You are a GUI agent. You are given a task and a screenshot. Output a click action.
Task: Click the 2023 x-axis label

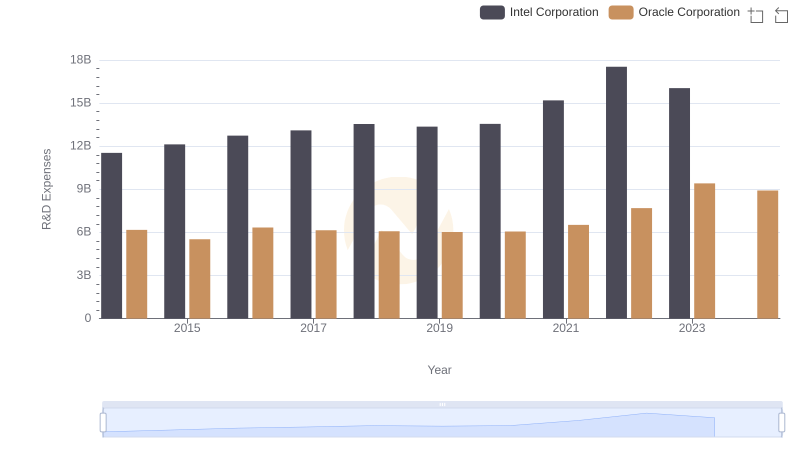692,328
